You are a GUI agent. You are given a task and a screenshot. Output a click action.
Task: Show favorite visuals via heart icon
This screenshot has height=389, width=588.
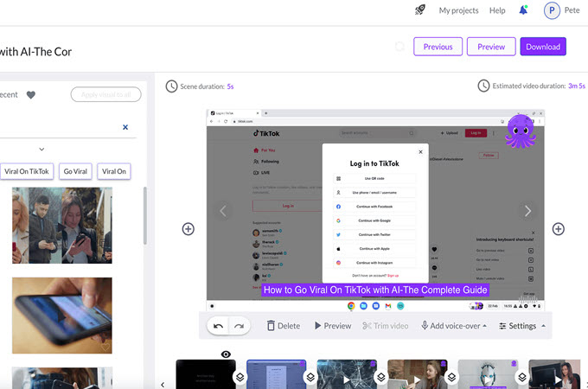(31, 95)
